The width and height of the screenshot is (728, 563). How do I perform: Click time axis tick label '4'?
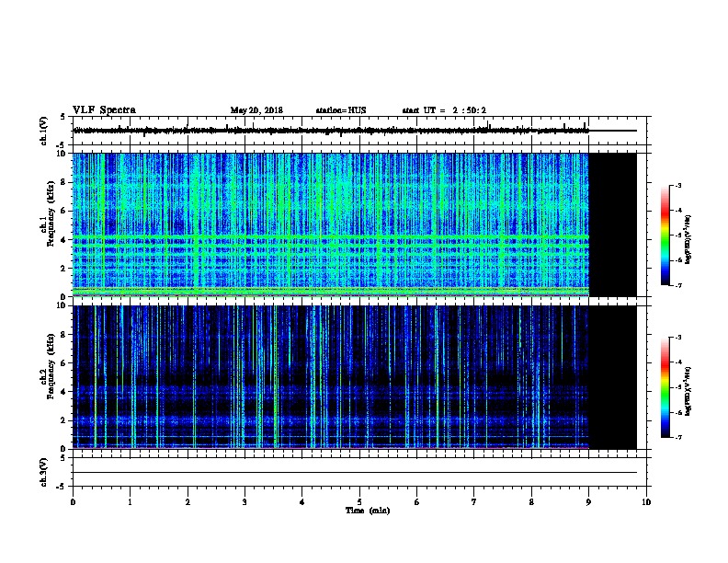coord(302,502)
